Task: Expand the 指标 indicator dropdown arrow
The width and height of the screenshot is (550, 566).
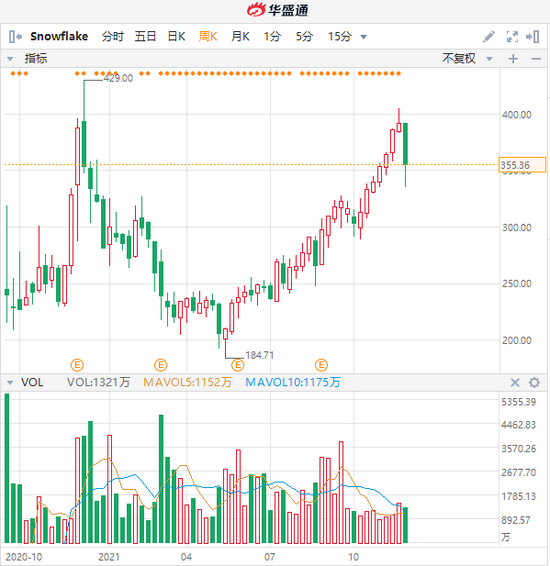Action: pyautogui.click(x=10, y=59)
